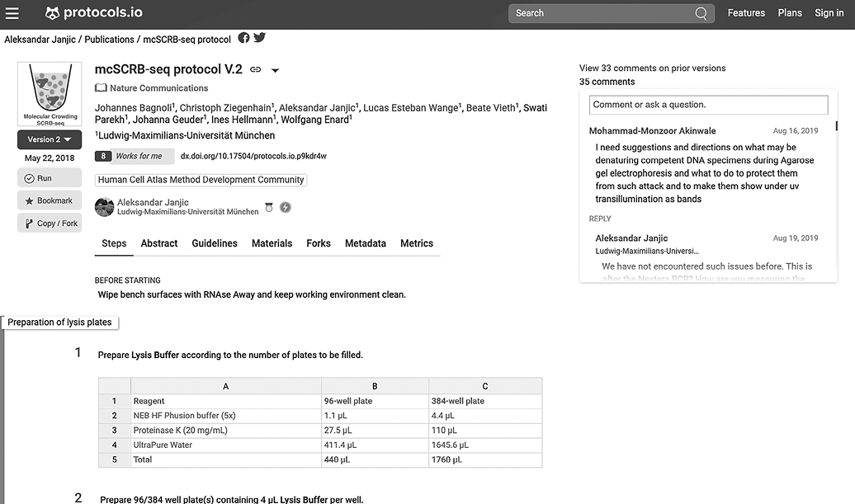Share protocol via the Facebook icon

[x=243, y=38]
